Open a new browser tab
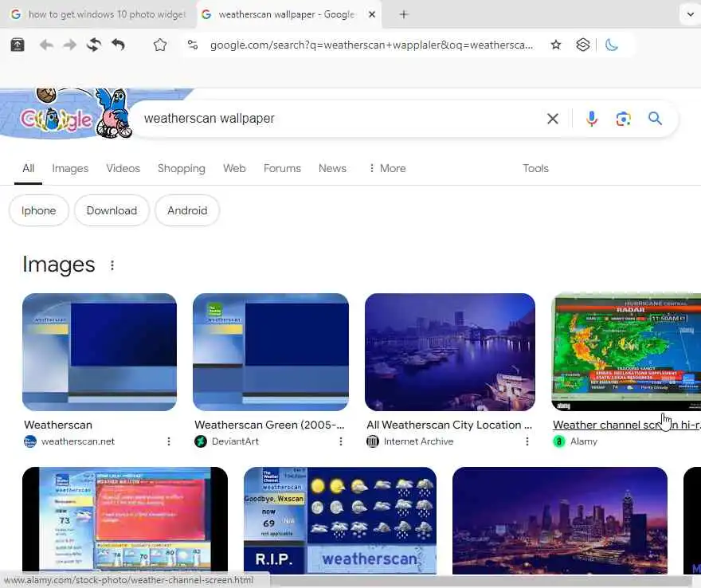This screenshot has height=588, width=701. [x=404, y=14]
